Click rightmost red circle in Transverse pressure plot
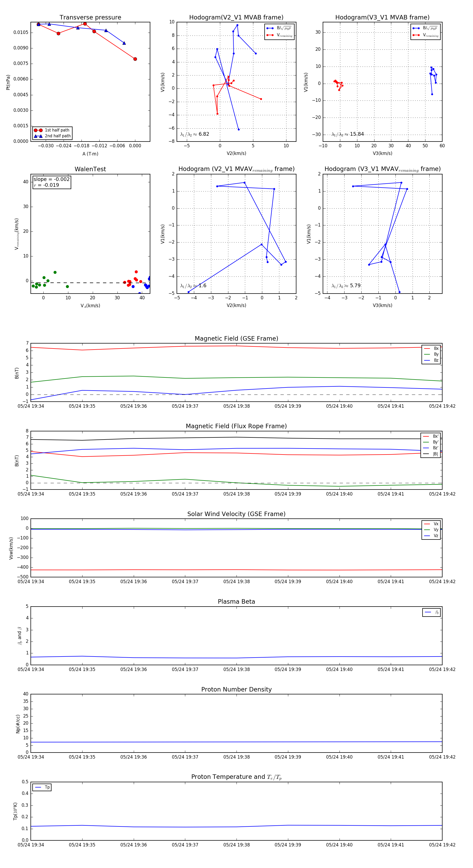This screenshot has width=473, height=868. pyautogui.click(x=135, y=59)
